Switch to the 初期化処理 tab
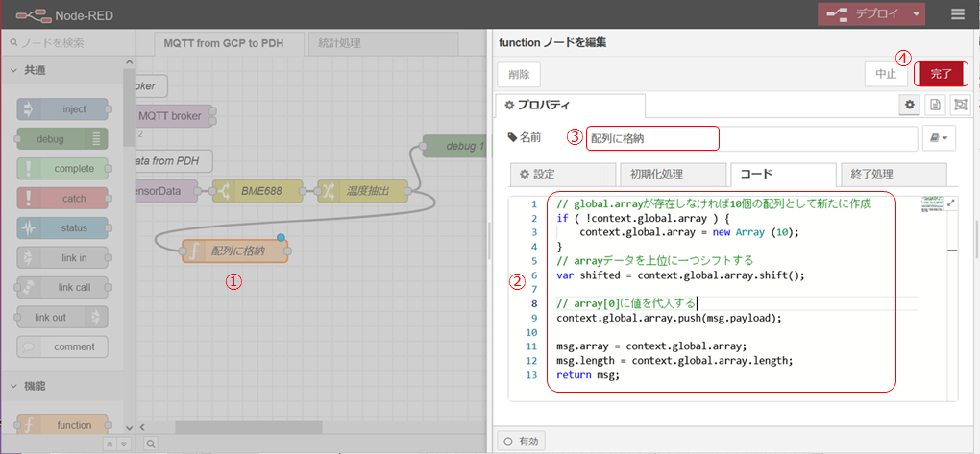Viewport: 980px width, 454px height. point(671,175)
